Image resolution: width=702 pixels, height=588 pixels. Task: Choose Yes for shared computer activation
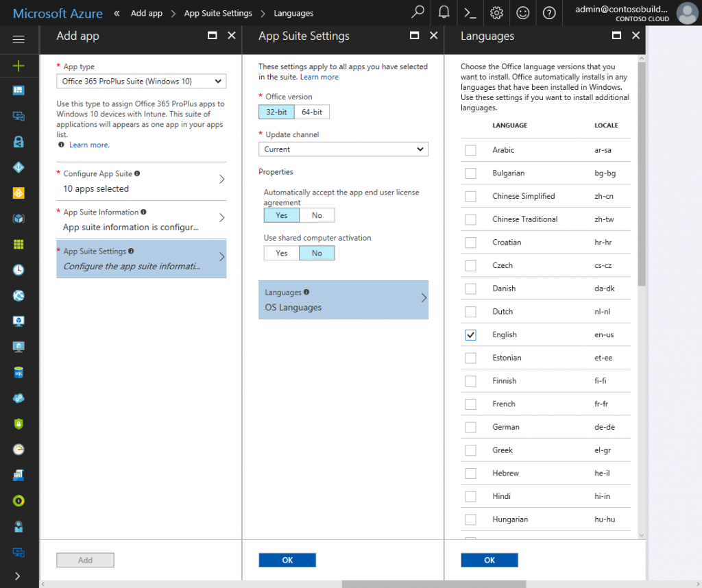[x=281, y=253]
